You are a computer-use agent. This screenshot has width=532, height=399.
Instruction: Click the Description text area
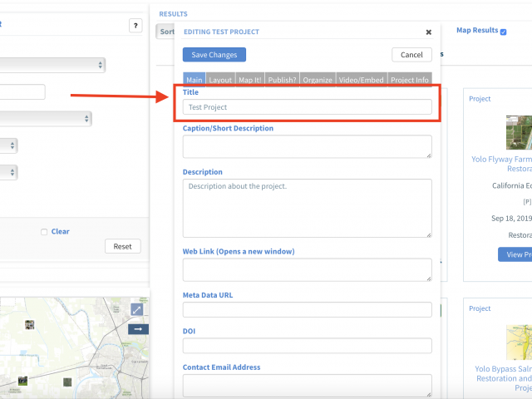(307, 208)
